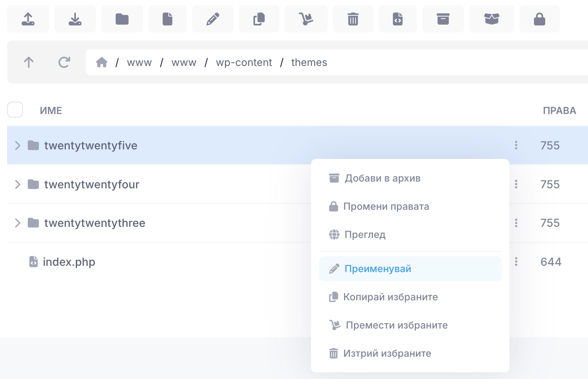The image size is (588, 379).
Task: Click the index.php file type icon
Action: tap(33, 261)
